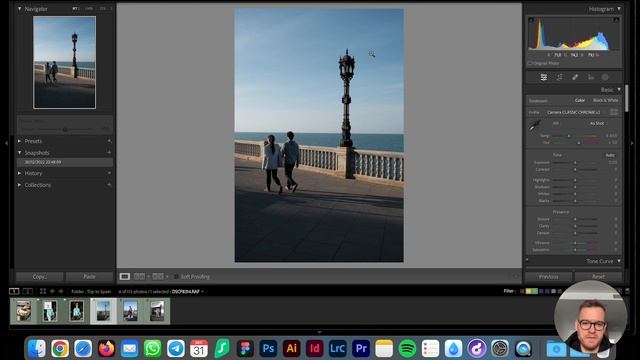Select the saved snapshot entry in Snapshots
This screenshot has height=360, width=640.
64,162
